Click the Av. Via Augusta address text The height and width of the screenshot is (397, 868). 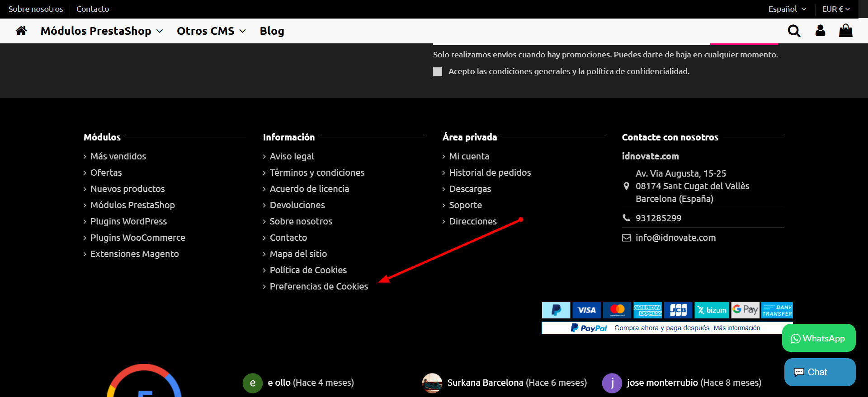pos(692,186)
